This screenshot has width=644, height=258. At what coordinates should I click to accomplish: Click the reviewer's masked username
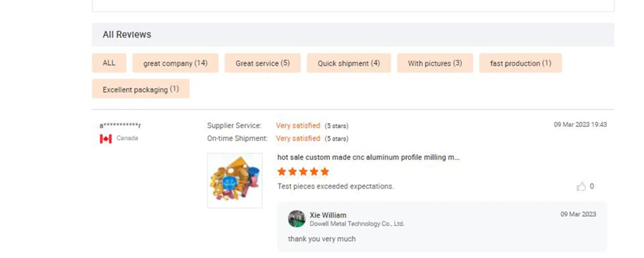tap(120, 126)
